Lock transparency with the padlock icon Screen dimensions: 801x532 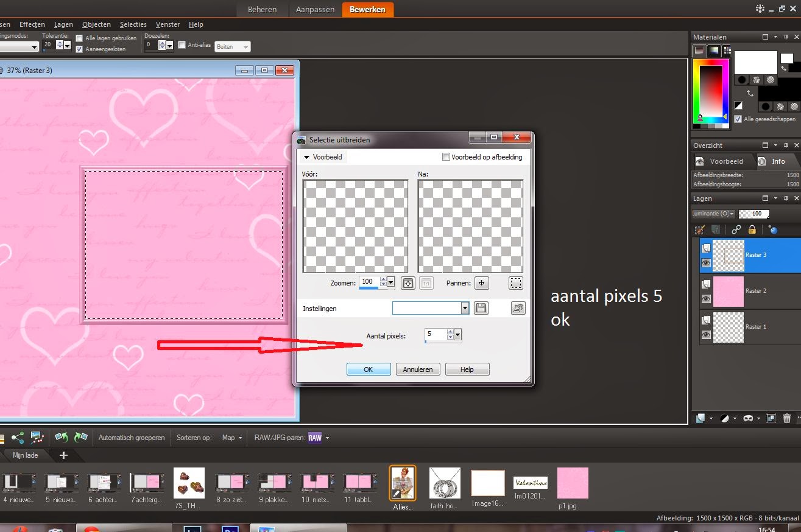pyautogui.click(x=752, y=229)
